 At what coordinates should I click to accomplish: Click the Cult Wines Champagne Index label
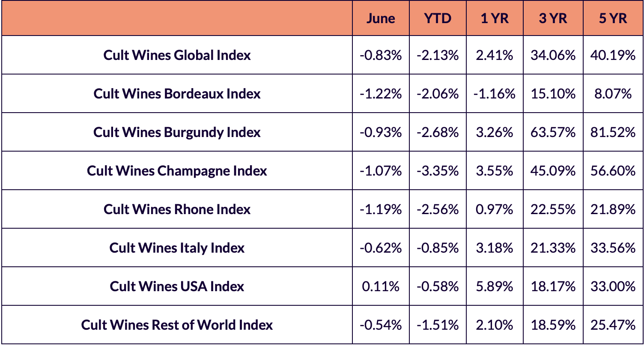pos(177,170)
